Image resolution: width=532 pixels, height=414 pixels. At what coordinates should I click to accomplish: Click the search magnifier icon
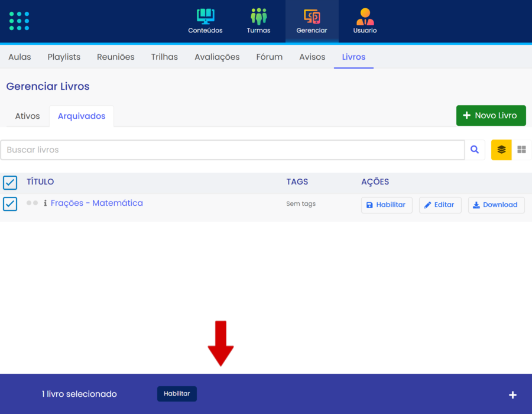point(475,150)
